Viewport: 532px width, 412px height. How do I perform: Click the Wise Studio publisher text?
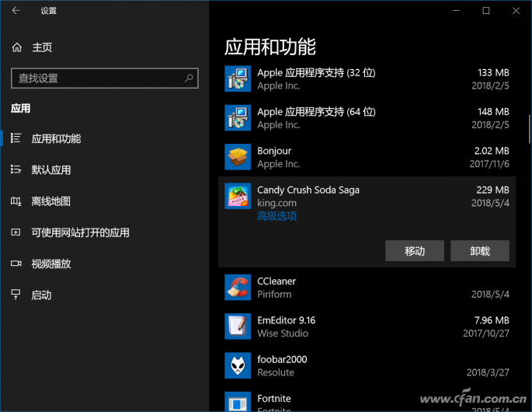(283, 333)
